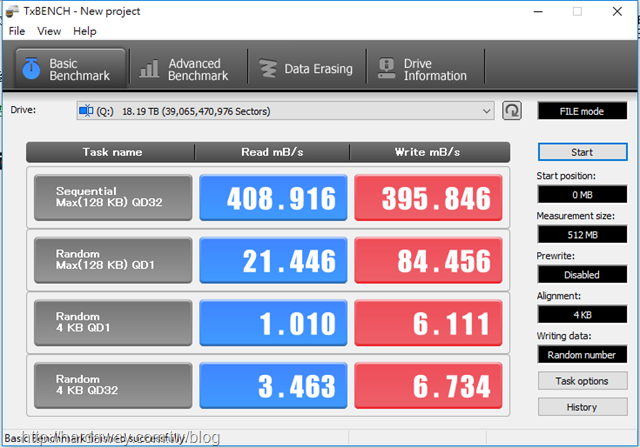The width and height of the screenshot is (640, 448).
Task: Click the Measurement size: label
Action: [576, 216]
